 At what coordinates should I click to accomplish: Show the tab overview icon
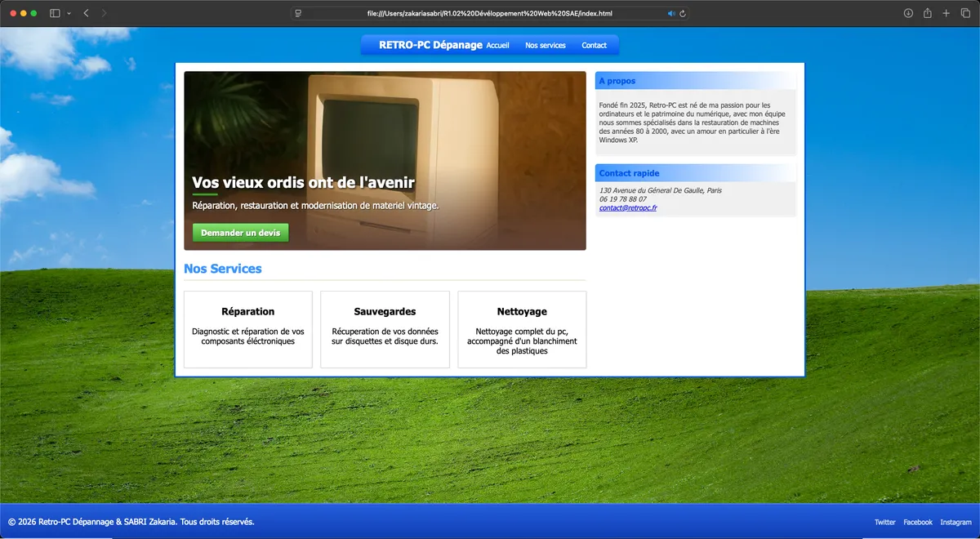964,13
